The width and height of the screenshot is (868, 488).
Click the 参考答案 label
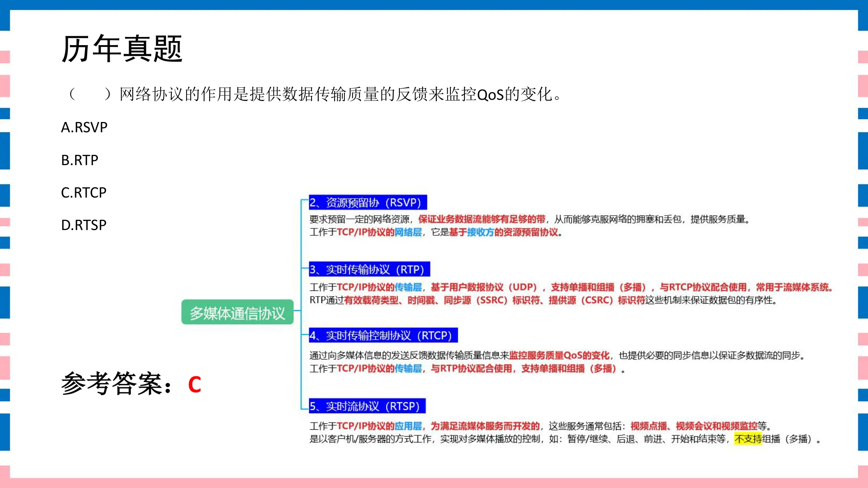[117, 384]
